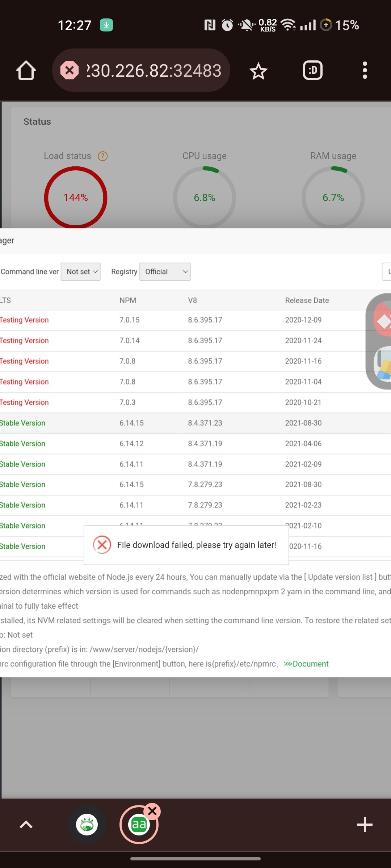The width and height of the screenshot is (391, 868).
Task: Tap the colorful floating side-panel icon
Action: click(x=383, y=365)
